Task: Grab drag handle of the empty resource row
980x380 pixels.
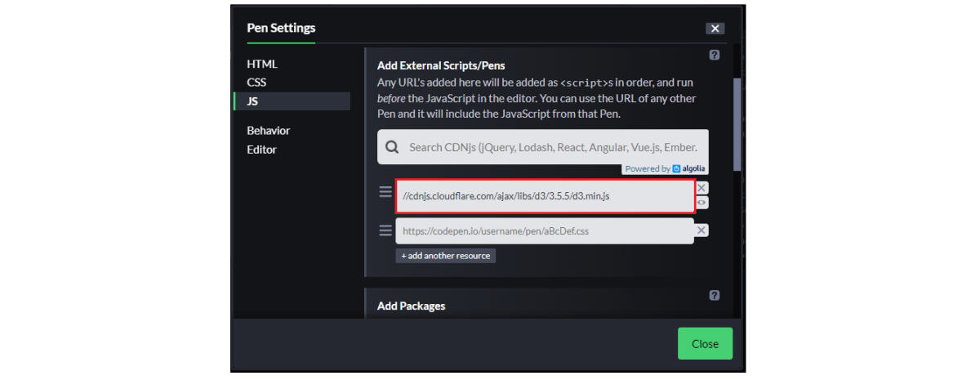Action: click(385, 230)
